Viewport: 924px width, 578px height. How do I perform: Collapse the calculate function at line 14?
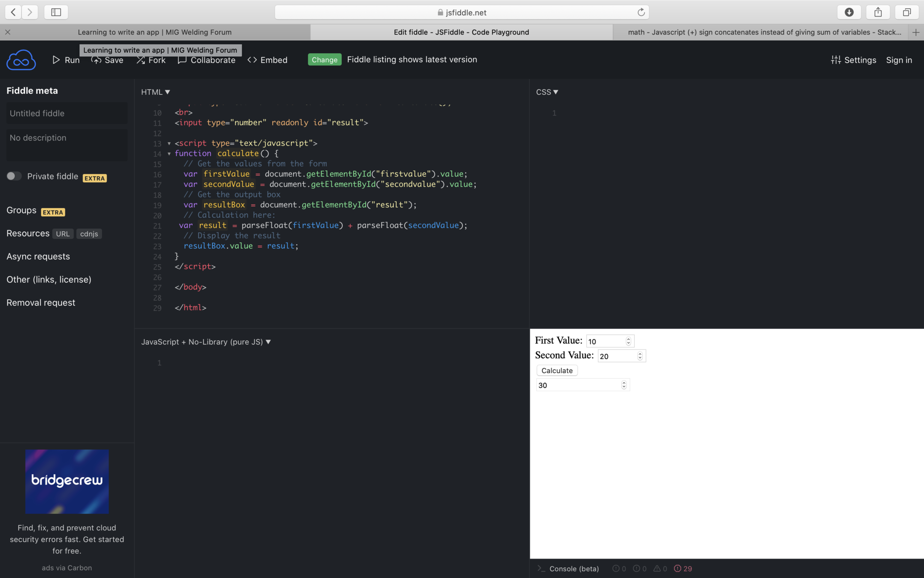click(x=169, y=154)
